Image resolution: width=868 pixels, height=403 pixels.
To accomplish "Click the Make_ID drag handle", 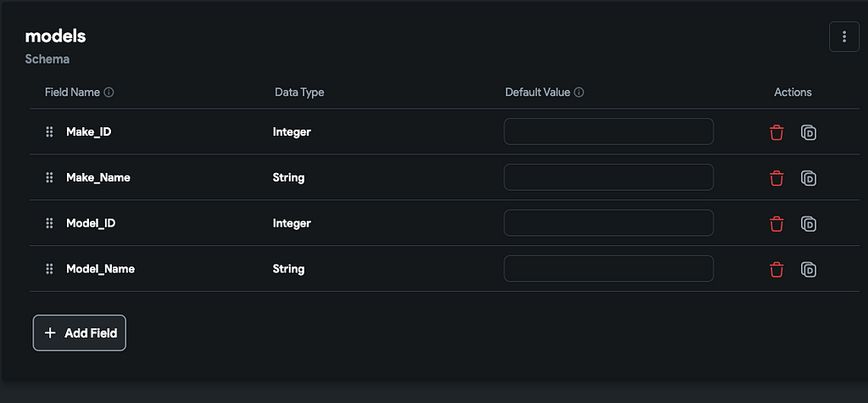I will pyautogui.click(x=49, y=132).
